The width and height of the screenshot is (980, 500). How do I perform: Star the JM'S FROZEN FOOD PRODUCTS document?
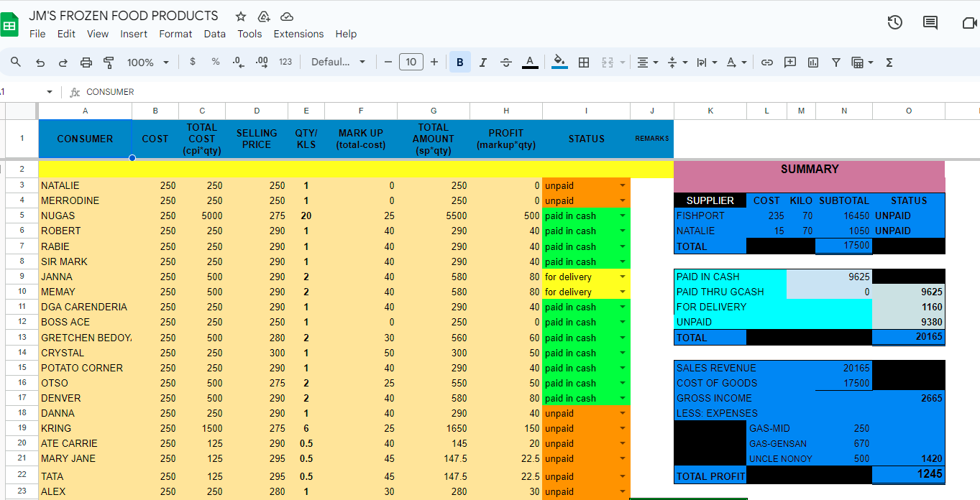241,17
